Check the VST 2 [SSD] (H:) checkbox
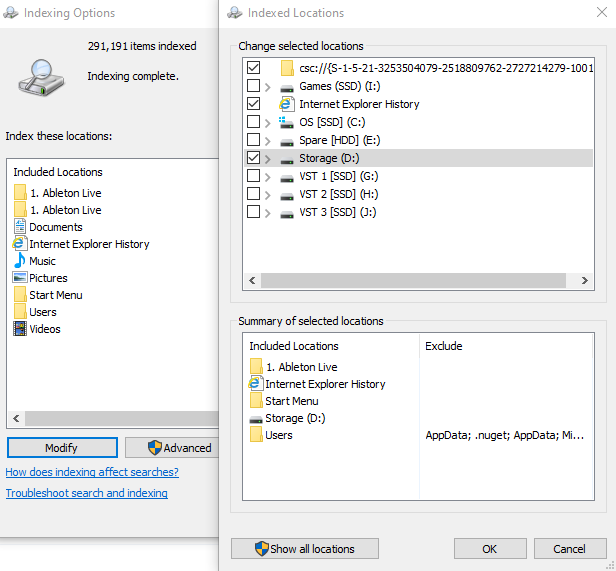 253,194
